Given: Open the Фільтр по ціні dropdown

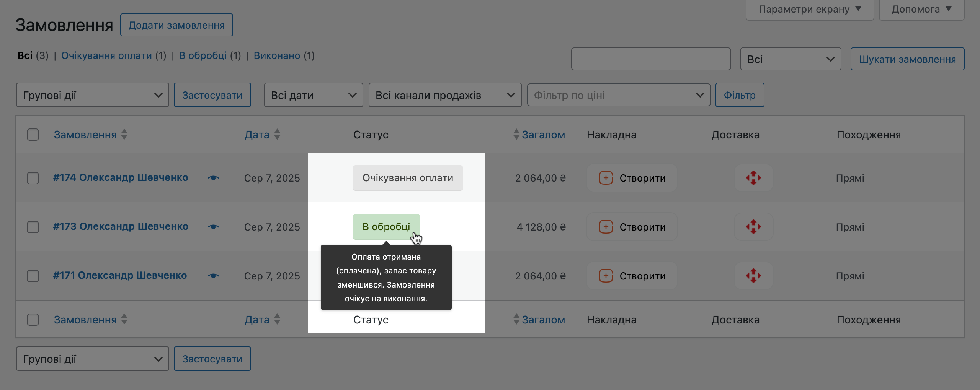Looking at the screenshot, I should point(619,95).
